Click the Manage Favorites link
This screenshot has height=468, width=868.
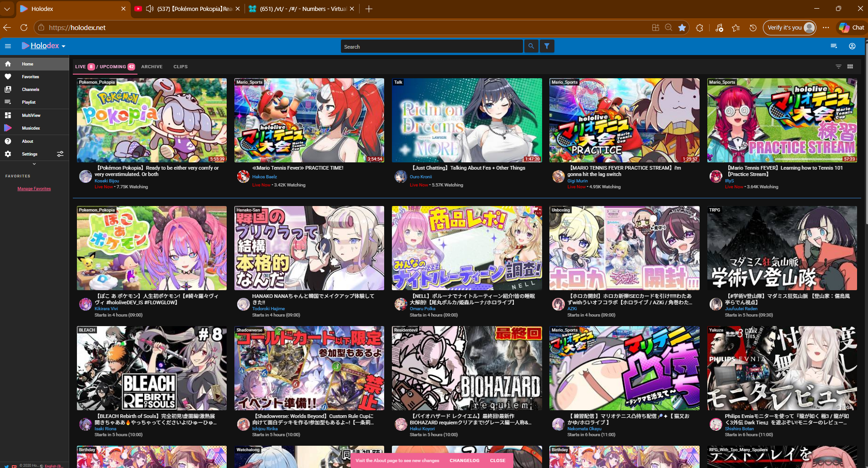[34, 189]
